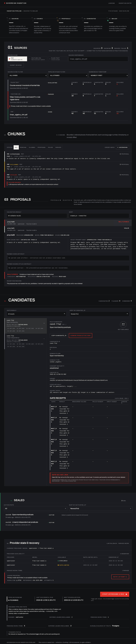136x644 pixels.
Task: Select the prop-4a92 malformed proposal row
Action: (x=68, y=223)
